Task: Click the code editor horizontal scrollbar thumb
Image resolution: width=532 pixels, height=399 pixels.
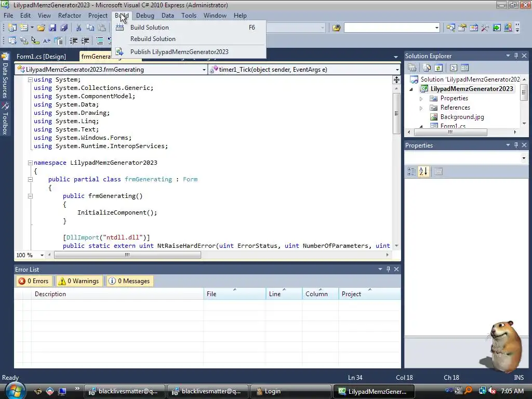Action: click(x=127, y=255)
